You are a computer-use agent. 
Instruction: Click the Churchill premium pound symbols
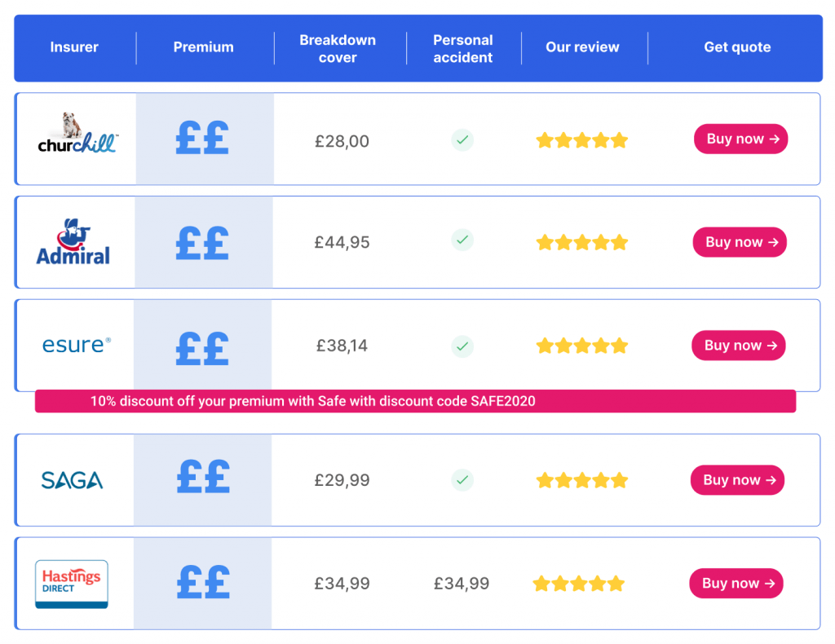pos(202,139)
